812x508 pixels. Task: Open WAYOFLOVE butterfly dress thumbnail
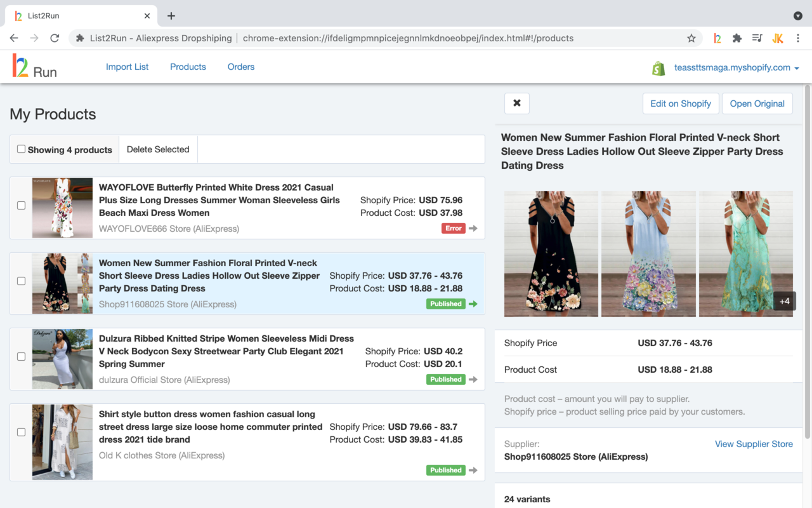pos(62,208)
